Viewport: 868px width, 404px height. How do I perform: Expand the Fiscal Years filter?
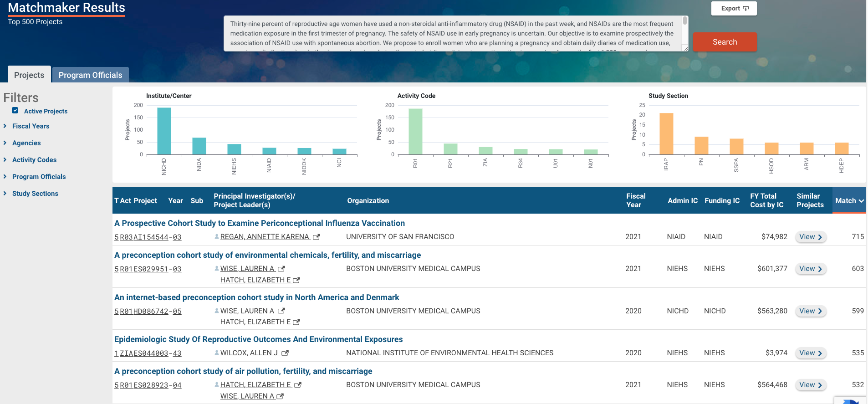[x=31, y=126]
